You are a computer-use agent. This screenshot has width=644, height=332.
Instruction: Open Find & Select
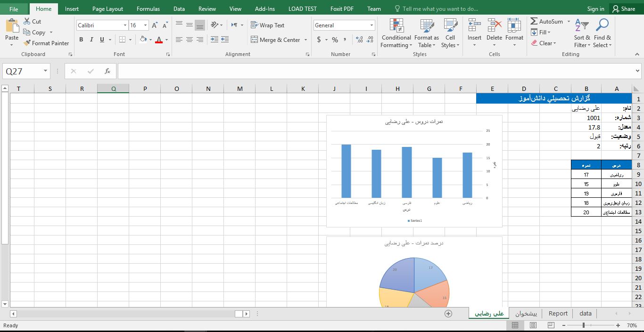click(602, 33)
